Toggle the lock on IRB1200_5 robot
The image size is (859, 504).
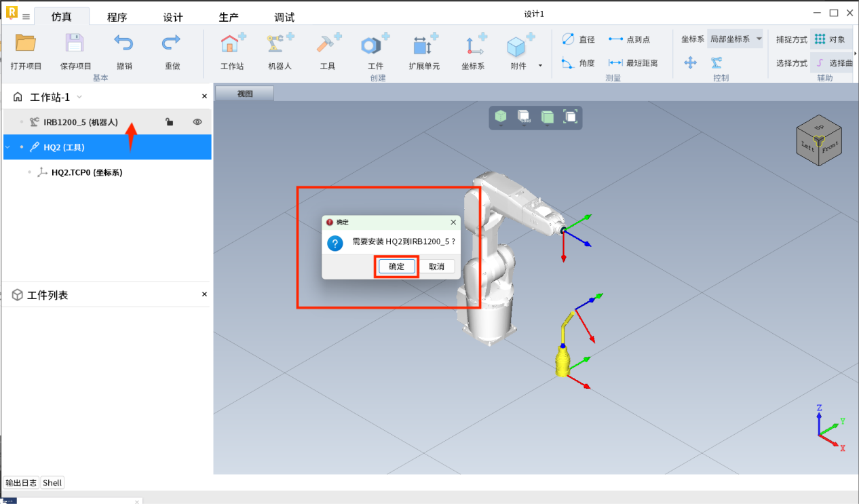[x=170, y=122]
